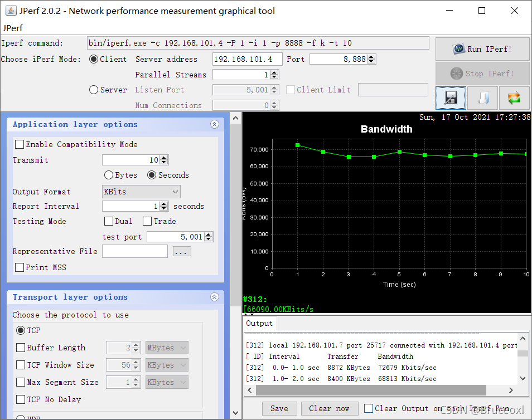532x420 pixels.
Task: Click the Server address input field
Action: point(248,59)
